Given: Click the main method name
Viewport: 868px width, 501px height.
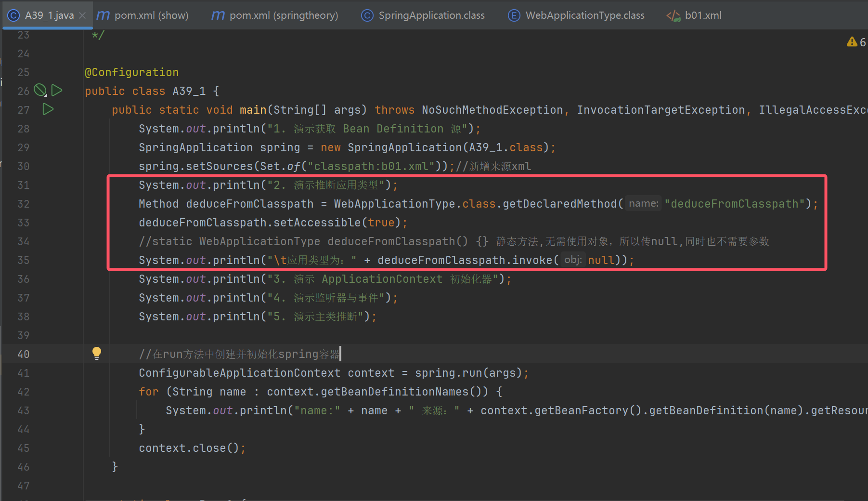Looking at the screenshot, I should tap(253, 110).
